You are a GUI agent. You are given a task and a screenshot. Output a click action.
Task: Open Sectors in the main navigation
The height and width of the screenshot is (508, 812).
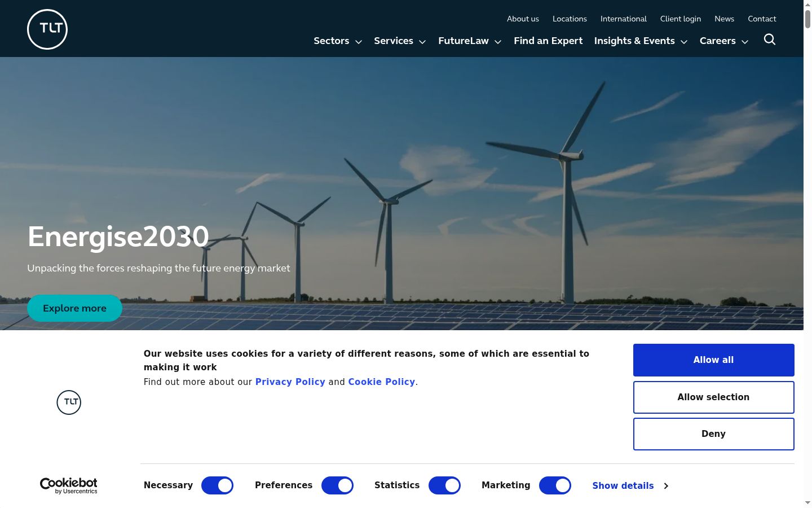pos(332,41)
